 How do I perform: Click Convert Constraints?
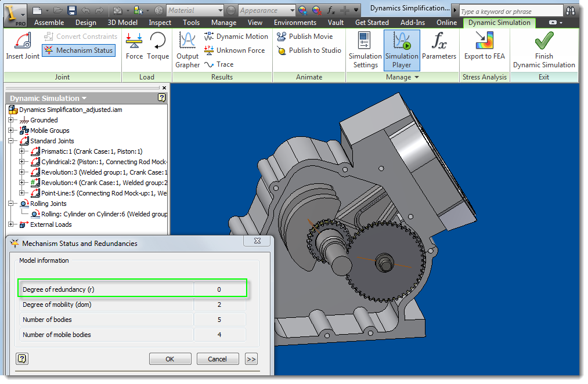(81, 37)
